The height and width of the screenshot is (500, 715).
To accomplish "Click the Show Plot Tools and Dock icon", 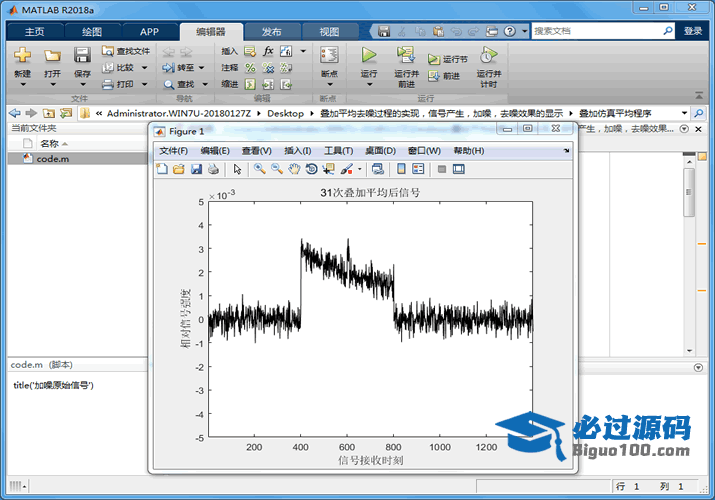I will 459,169.
